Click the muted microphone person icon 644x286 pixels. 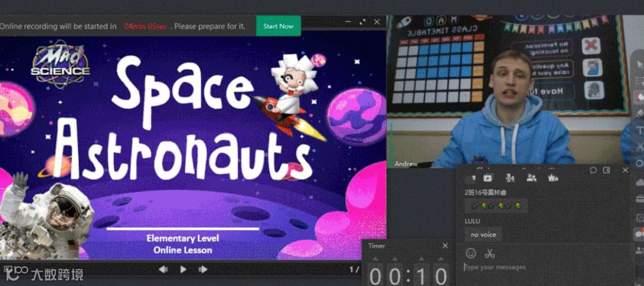point(510,178)
